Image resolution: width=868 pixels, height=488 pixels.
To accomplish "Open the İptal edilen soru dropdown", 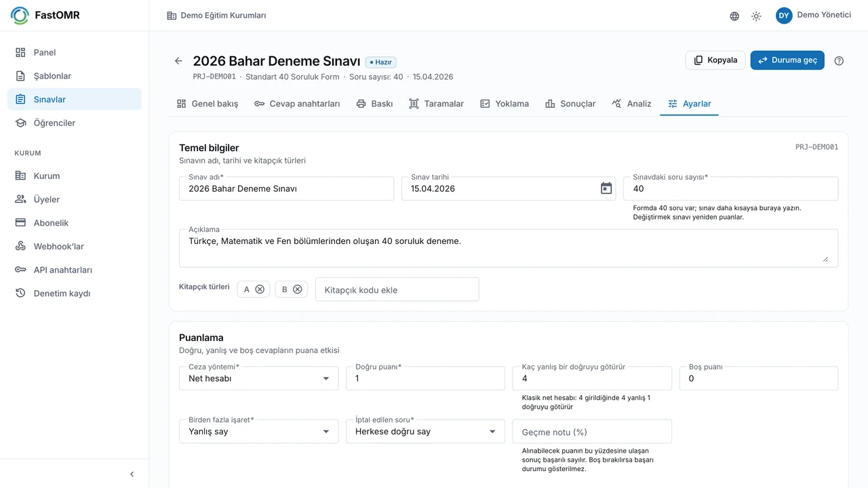I will pyautogui.click(x=425, y=431).
